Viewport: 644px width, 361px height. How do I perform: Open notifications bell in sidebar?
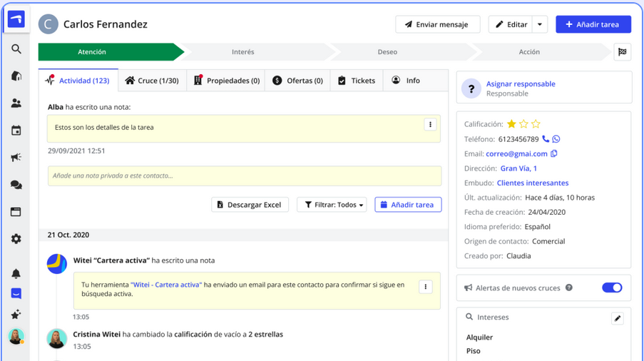(16, 273)
